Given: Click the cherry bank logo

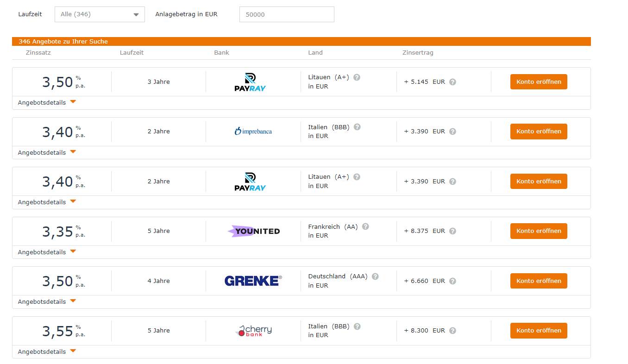Looking at the screenshot, I should click(253, 331).
